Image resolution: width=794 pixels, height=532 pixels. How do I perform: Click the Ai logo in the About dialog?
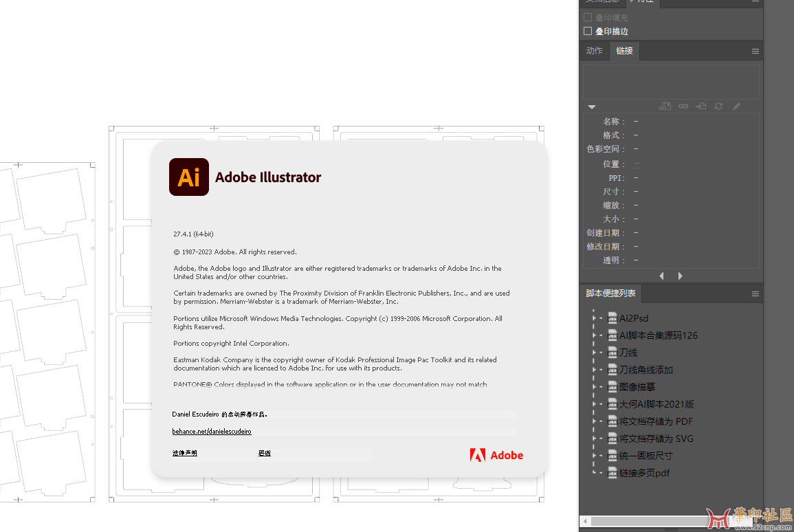pyautogui.click(x=189, y=177)
